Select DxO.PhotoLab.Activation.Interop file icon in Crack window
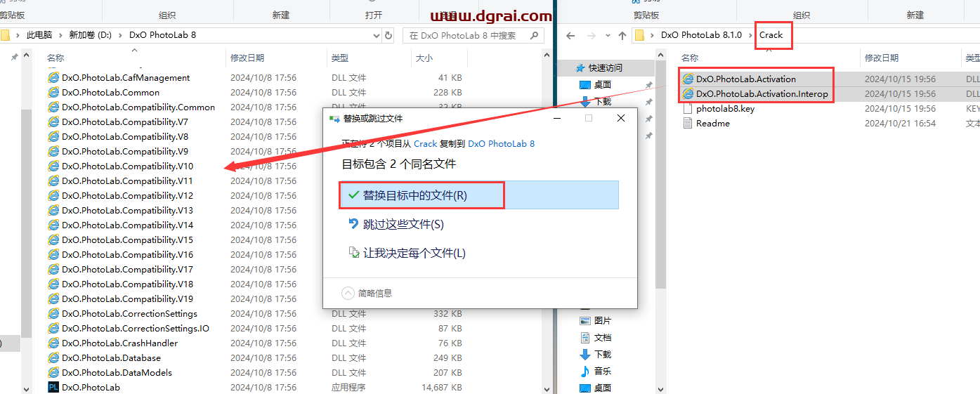This screenshot has height=394, width=980. [688, 93]
